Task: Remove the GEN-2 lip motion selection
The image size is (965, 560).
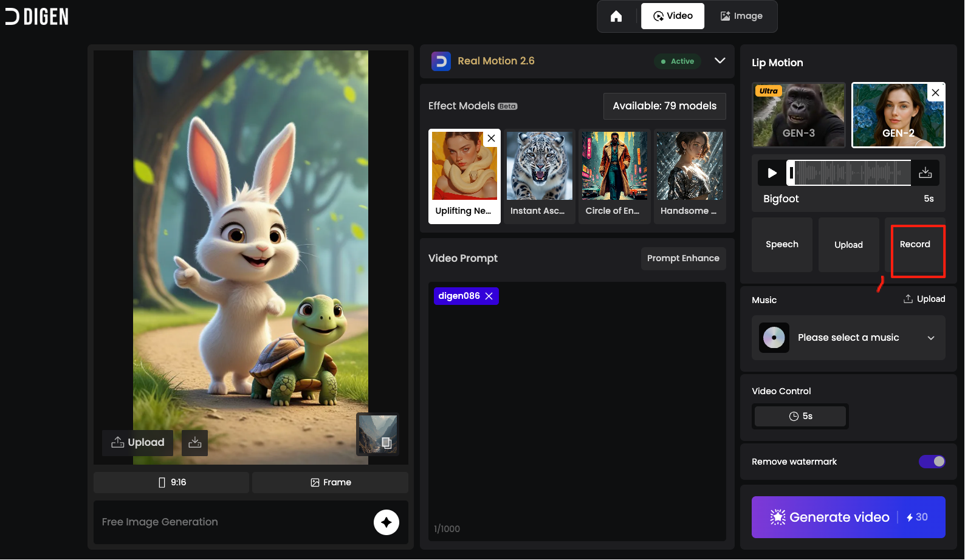Action: 936,92
